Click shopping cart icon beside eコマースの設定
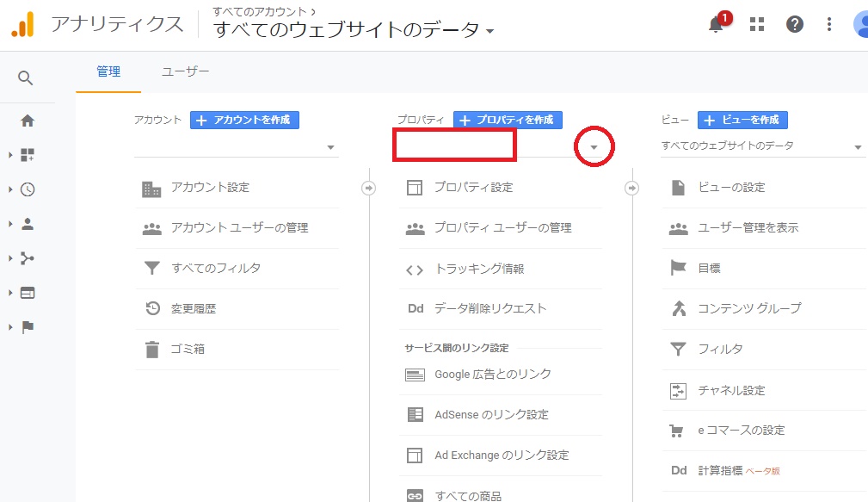Image resolution: width=868 pixels, height=502 pixels. click(676, 431)
